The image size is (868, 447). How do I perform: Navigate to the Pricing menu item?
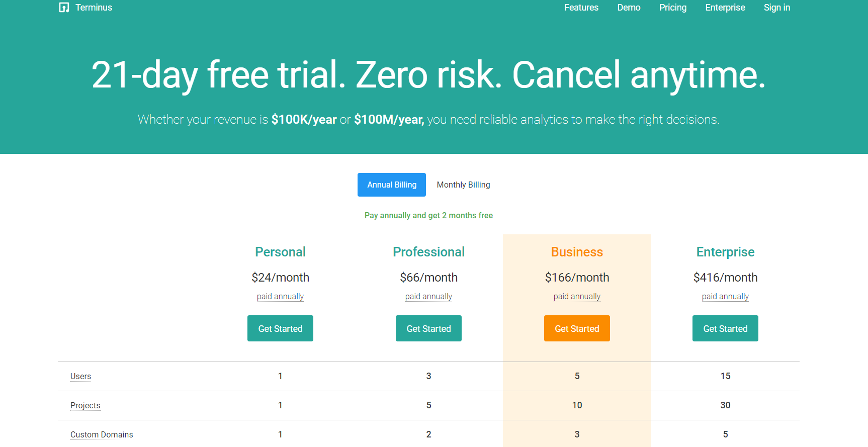tap(672, 8)
